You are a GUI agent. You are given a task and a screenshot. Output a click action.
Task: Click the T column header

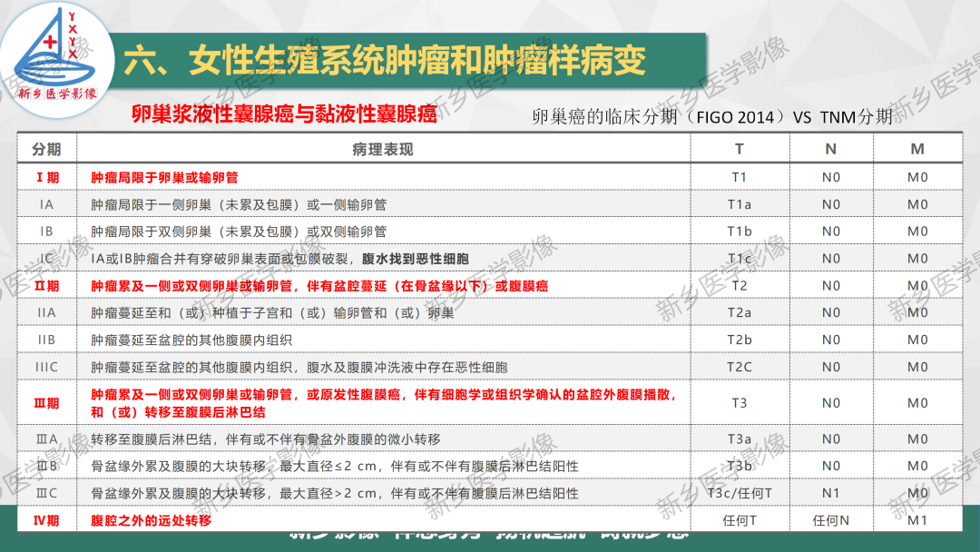click(x=740, y=149)
